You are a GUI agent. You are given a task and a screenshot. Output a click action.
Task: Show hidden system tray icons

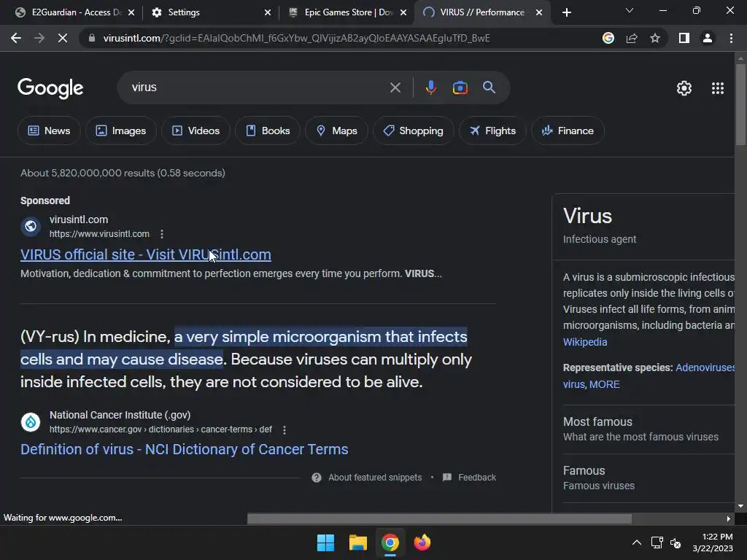coord(636,542)
